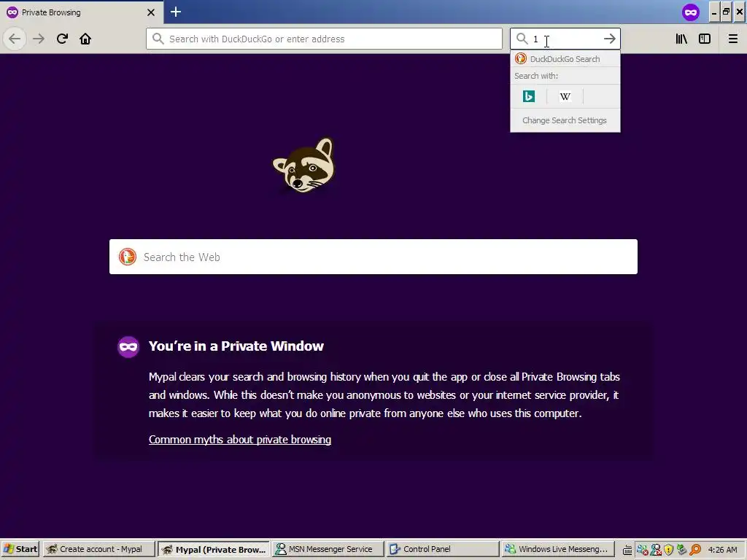Search with the Bing engine icon

tap(529, 96)
